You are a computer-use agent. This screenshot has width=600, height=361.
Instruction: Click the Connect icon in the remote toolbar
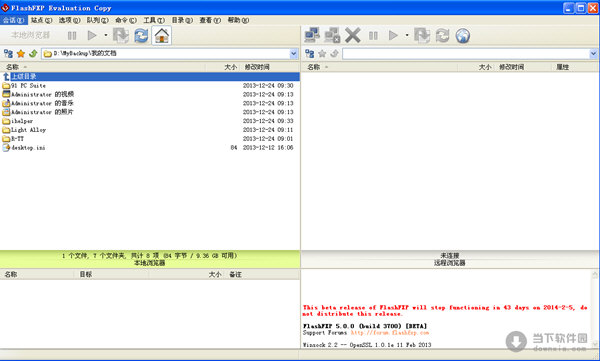click(x=312, y=35)
